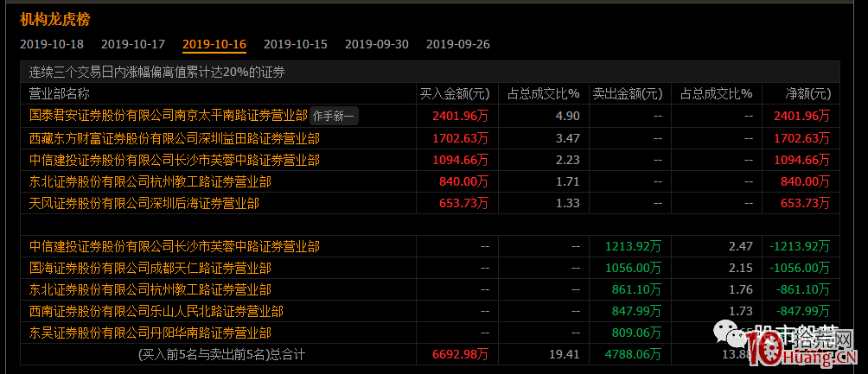868x374 pixels.
Task: Click buy amount 1094.66万 in 买入金额 column
Action: pyautogui.click(x=461, y=161)
